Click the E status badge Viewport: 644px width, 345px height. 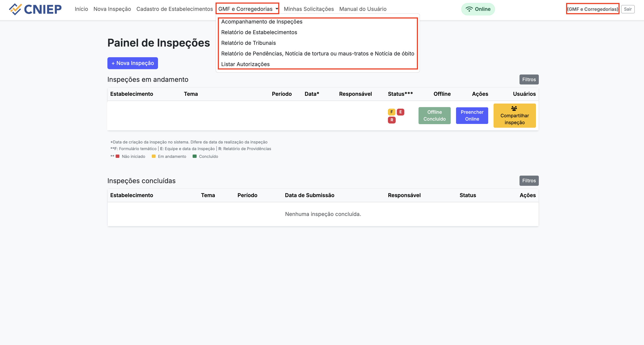click(x=401, y=112)
